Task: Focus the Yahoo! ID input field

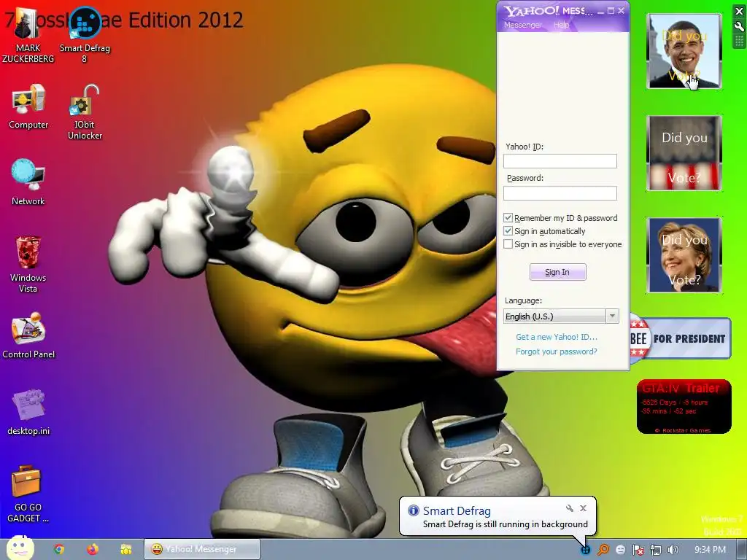Action: (560, 161)
